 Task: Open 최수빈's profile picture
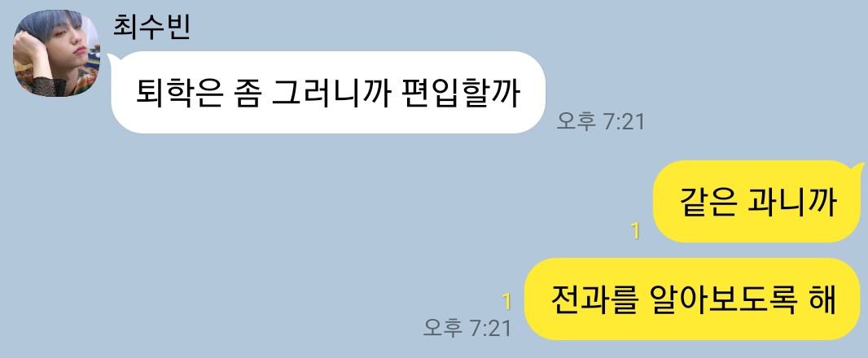pos(56,53)
